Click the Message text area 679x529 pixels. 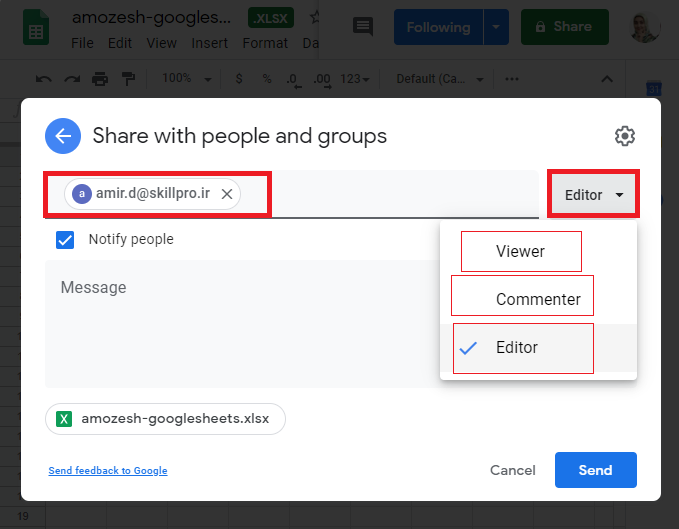pyautogui.click(x=242, y=324)
